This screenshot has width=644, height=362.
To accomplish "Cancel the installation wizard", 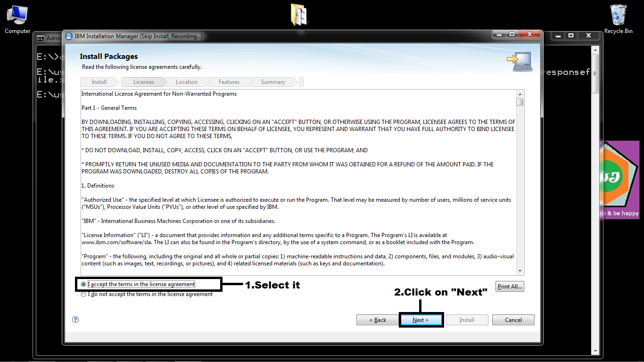I will click(x=513, y=320).
